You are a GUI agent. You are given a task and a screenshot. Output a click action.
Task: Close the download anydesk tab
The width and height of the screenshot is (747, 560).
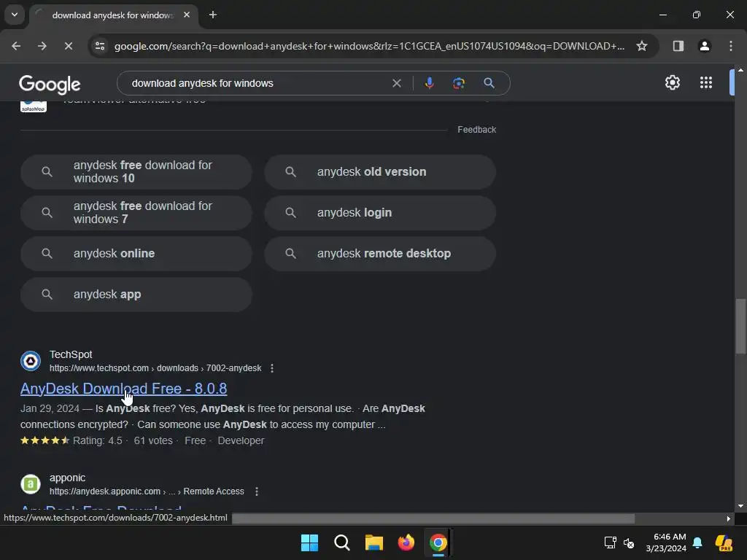[x=187, y=15]
